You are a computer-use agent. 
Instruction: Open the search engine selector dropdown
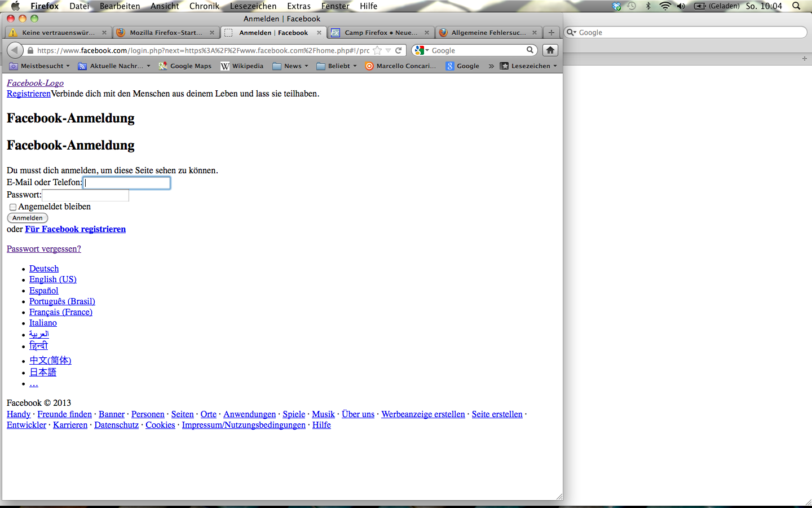(421, 50)
